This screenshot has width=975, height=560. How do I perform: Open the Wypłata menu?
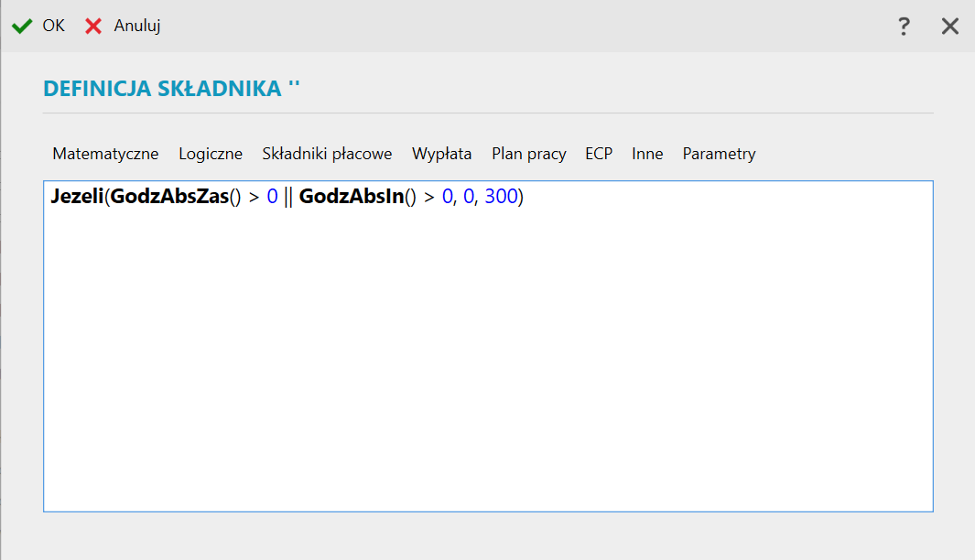tap(441, 154)
